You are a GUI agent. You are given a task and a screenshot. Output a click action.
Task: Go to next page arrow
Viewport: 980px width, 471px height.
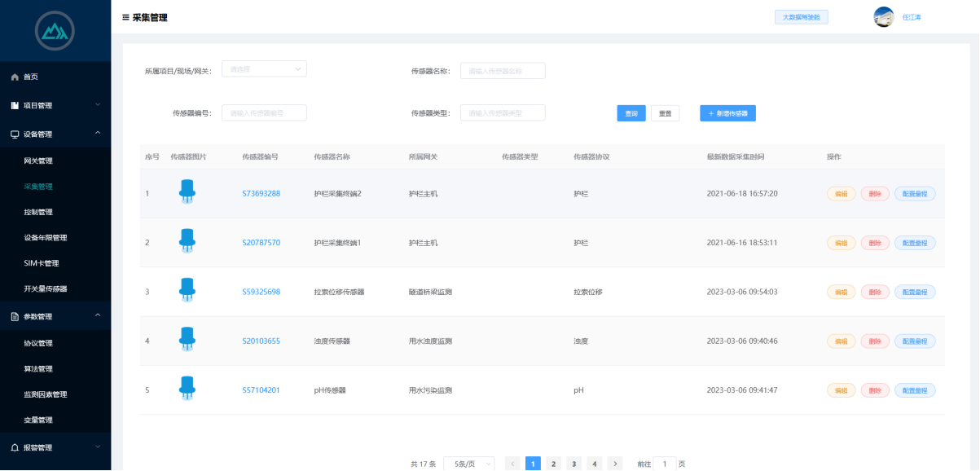pyautogui.click(x=615, y=464)
